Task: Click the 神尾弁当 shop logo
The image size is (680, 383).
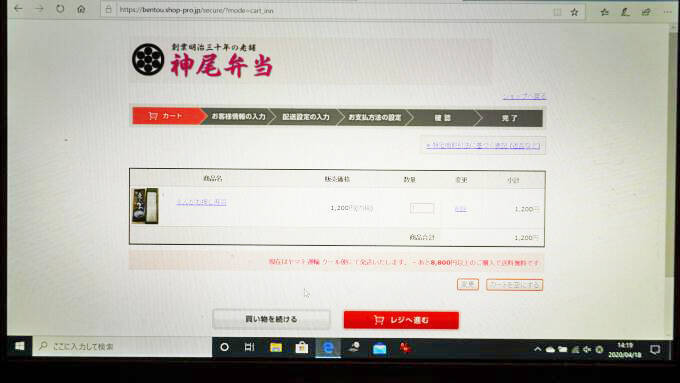Action: [x=203, y=60]
